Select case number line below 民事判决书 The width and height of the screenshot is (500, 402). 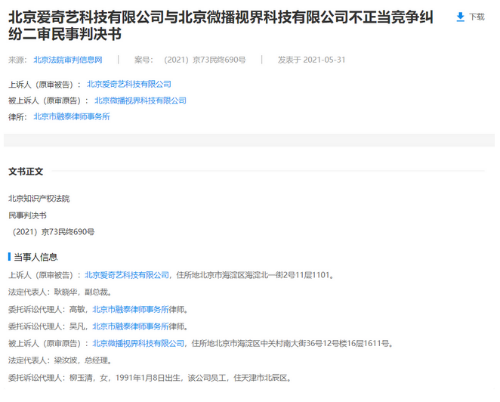(x=53, y=232)
